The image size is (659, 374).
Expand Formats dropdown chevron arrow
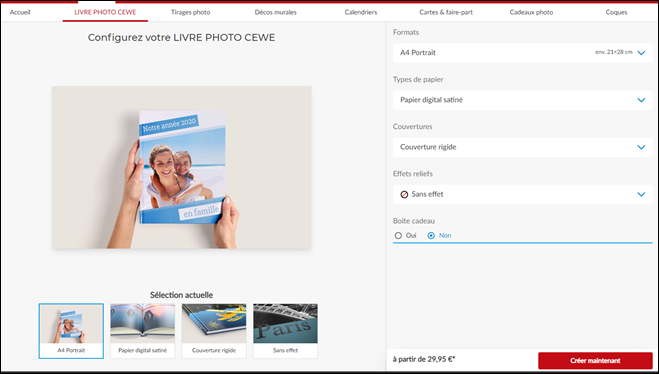pos(641,53)
